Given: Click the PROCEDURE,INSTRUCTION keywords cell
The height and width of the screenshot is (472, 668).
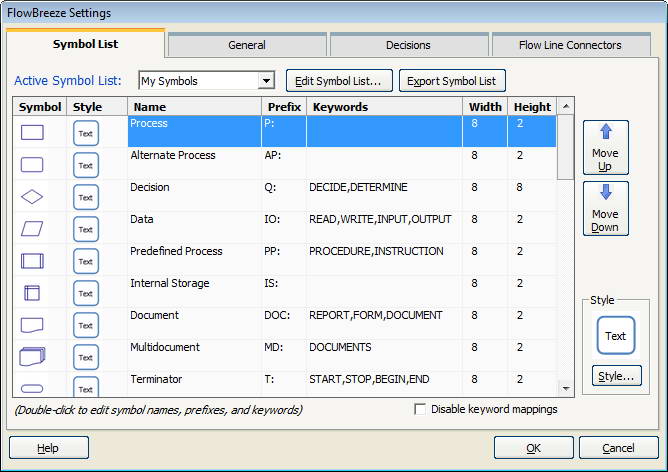Looking at the screenshot, I should click(x=384, y=259).
